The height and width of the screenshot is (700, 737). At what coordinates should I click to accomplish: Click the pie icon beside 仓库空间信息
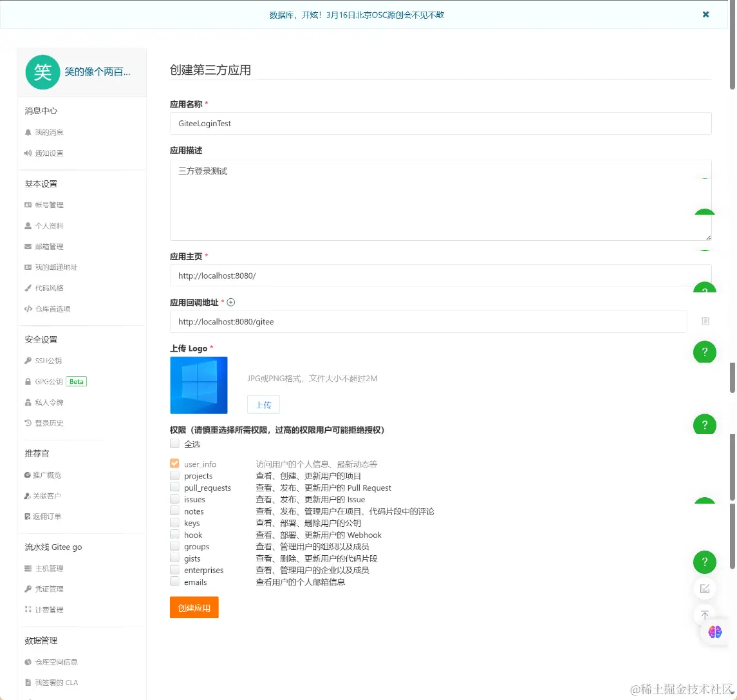(28, 662)
